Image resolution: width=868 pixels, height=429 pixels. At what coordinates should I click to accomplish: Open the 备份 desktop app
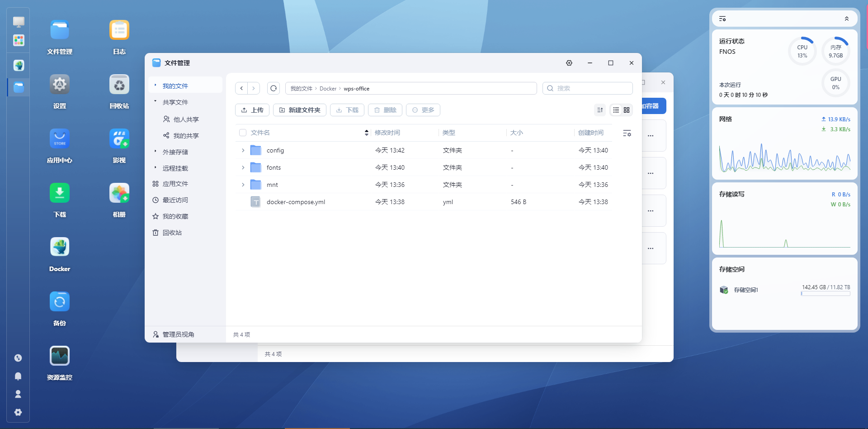60,302
